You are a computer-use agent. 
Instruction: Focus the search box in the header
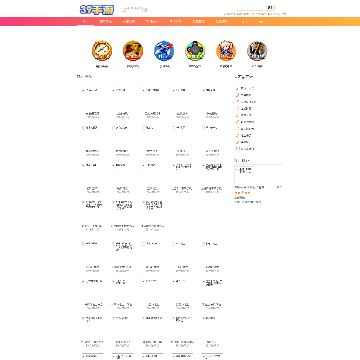click(251, 8)
